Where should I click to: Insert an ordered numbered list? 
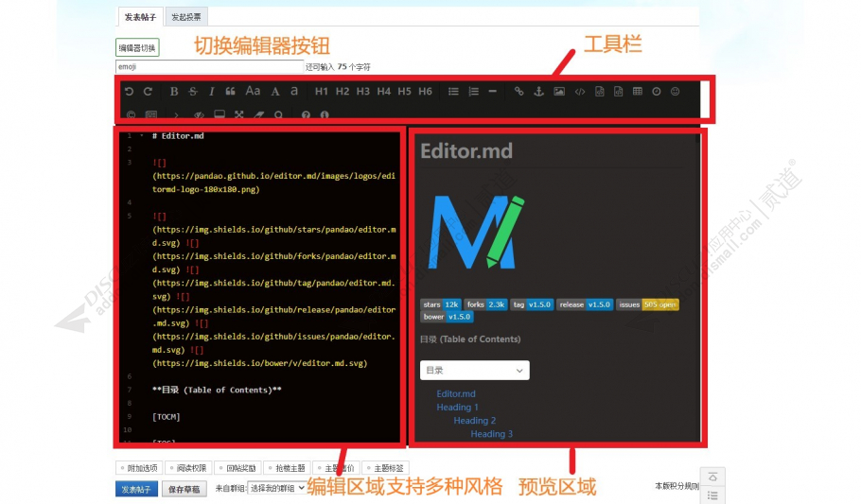pyautogui.click(x=473, y=92)
